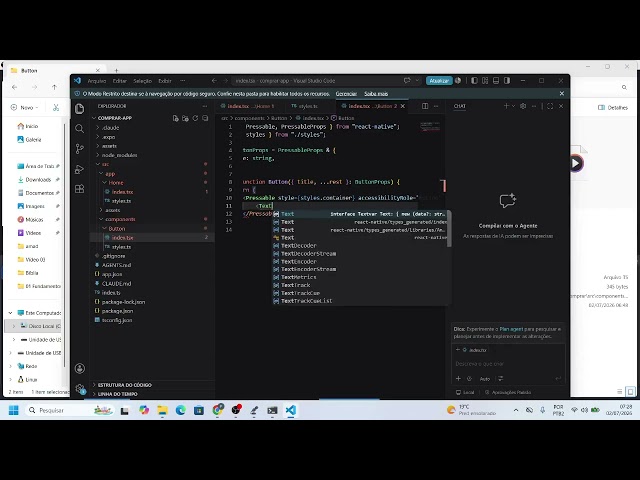Viewport: 640px width, 480px height.
Task: Click Saiba mais link in banner
Action: coord(376,94)
